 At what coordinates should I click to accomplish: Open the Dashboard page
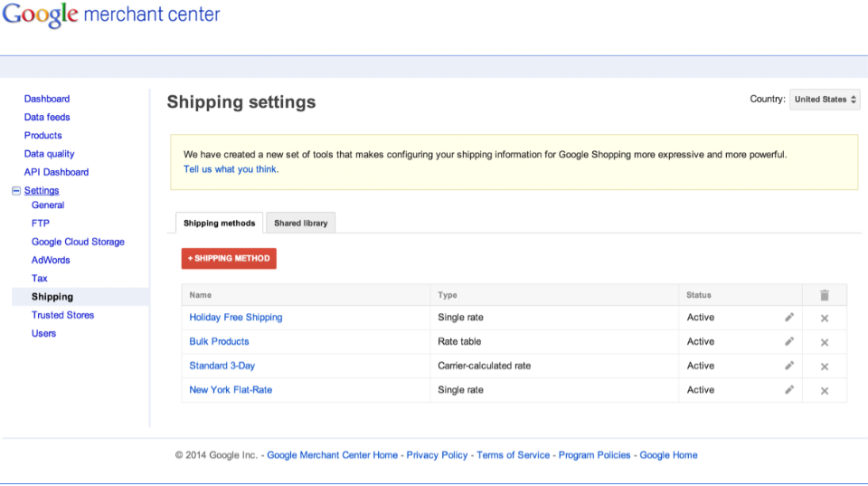46,99
